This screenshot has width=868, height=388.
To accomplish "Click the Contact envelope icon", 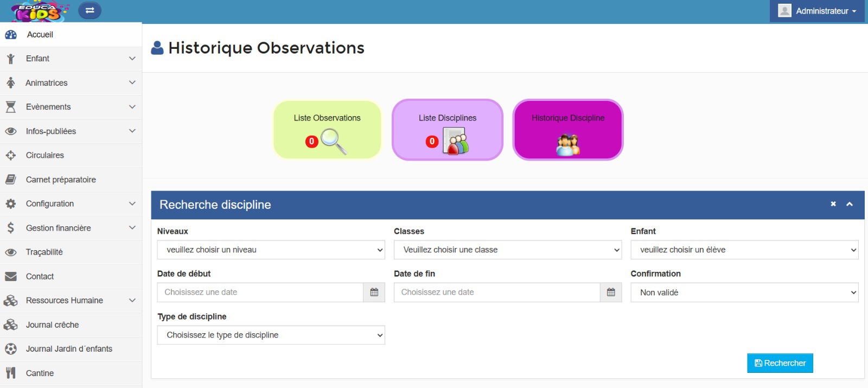I will tap(11, 276).
